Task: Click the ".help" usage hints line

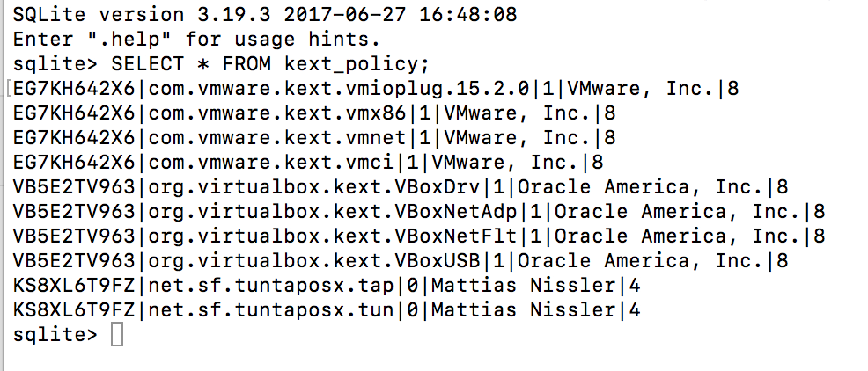Action: [196, 40]
